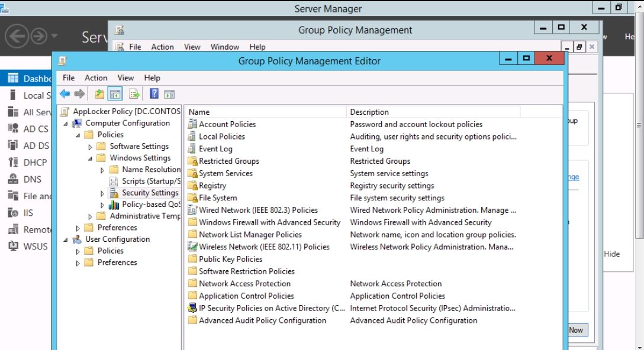Go back using the Editor toolbar's blue arrow

65,94
